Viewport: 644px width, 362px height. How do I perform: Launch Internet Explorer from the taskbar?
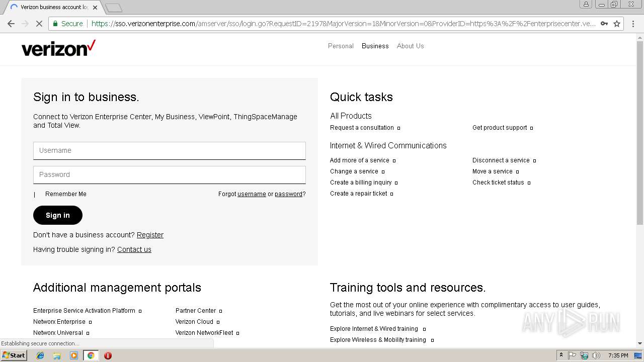pos(40,355)
